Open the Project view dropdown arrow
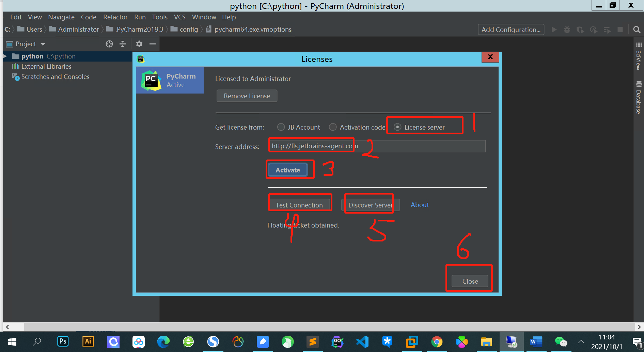The height and width of the screenshot is (352, 644). coord(43,44)
